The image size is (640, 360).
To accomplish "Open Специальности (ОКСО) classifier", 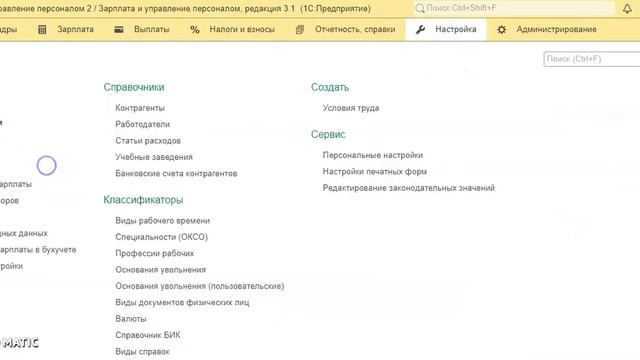I will 162,237.
